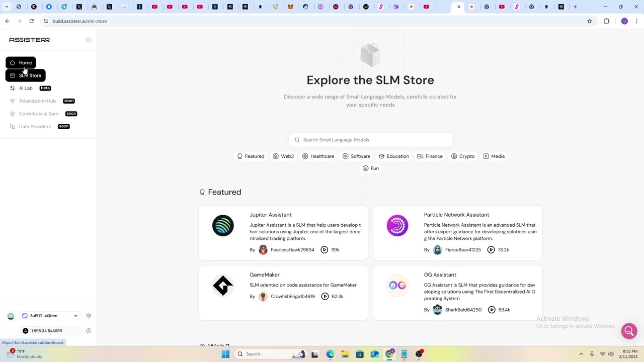The height and width of the screenshot is (362, 644).
Task: Click the Assisterr logo
Action: [29, 40]
